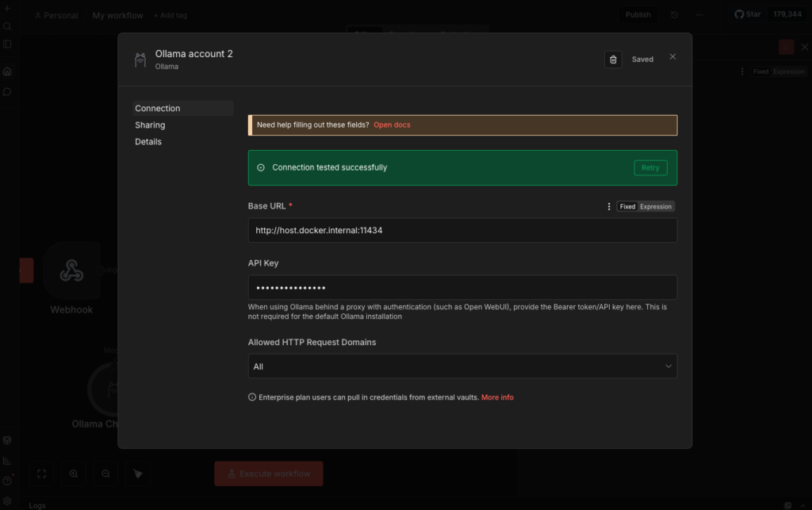Click the Base URL input field
This screenshot has height=510, width=812.
click(462, 231)
